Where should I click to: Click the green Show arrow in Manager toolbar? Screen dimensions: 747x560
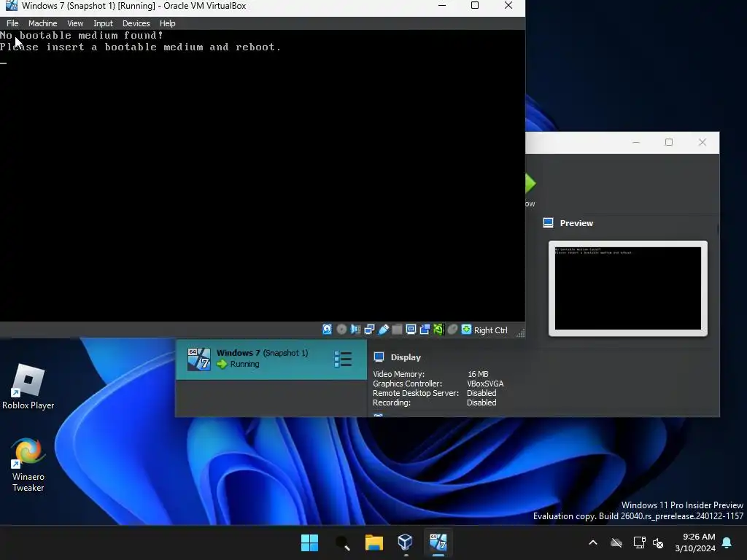[x=530, y=184]
